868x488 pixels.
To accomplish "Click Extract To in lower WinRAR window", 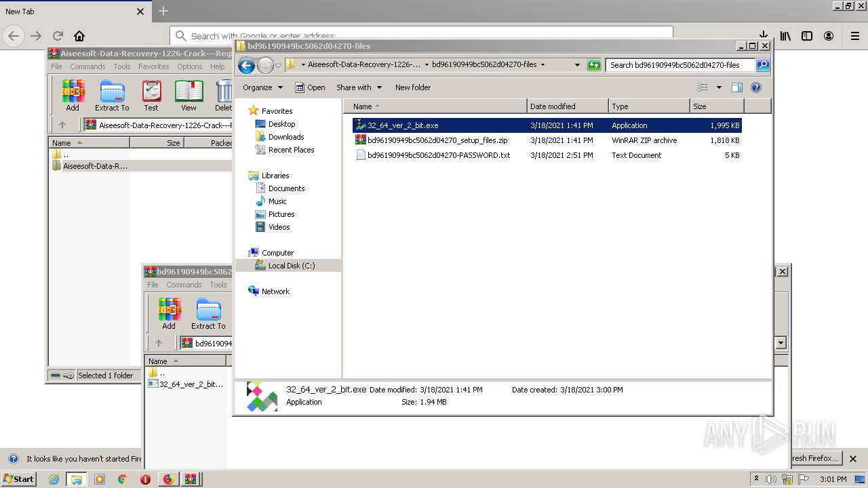I will click(x=208, y=314).
